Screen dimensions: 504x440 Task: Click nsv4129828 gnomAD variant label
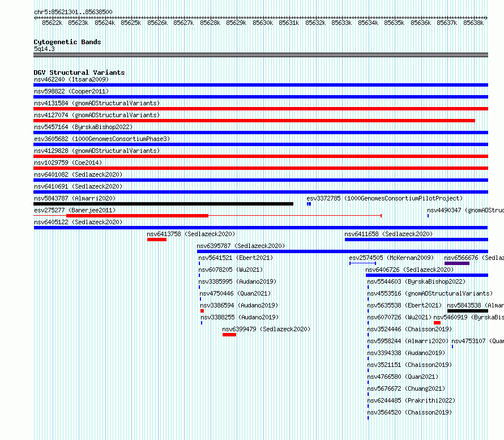tap(97, 151)
